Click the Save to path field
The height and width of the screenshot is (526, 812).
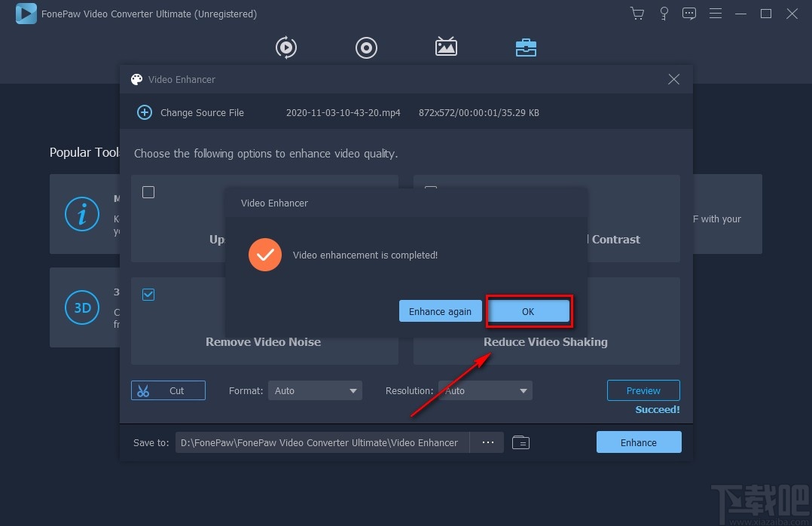coord(322,442)
